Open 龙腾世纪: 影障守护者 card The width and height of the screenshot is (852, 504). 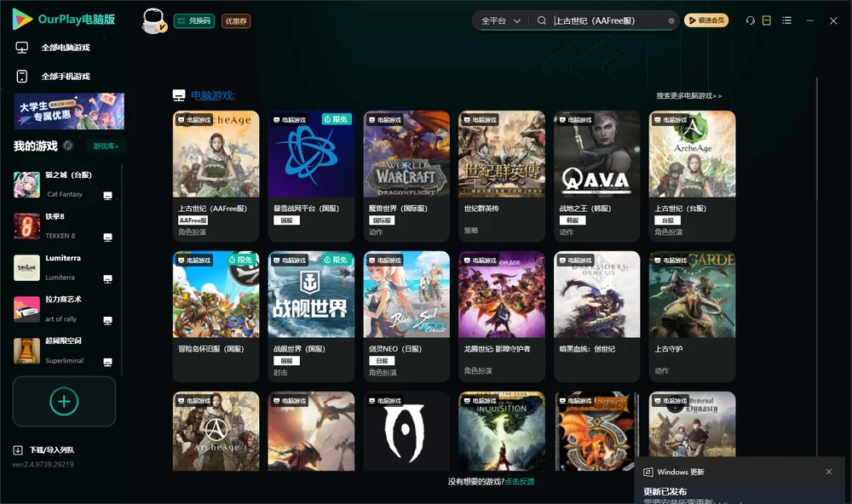tap(502, 316)
